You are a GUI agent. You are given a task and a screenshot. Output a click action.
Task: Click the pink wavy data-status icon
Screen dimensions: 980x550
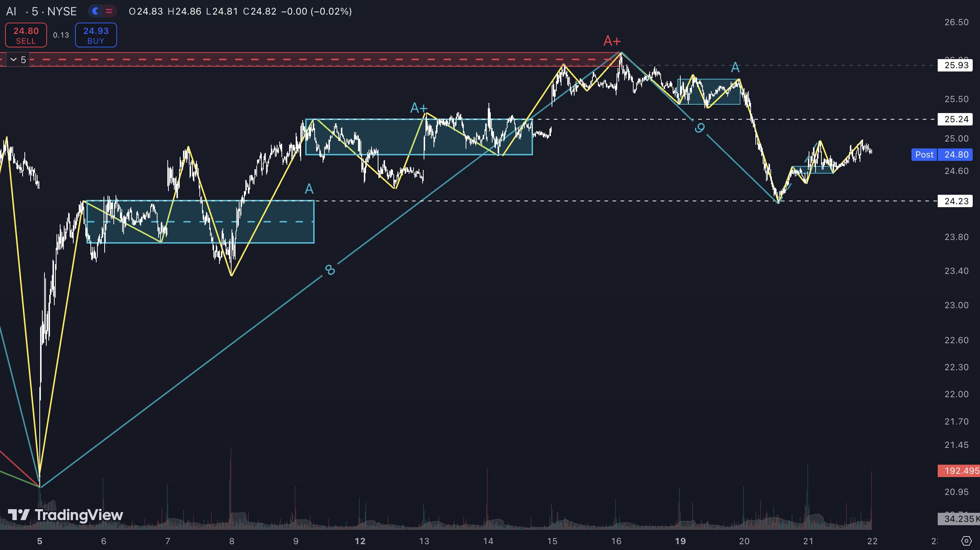[109, 11]
